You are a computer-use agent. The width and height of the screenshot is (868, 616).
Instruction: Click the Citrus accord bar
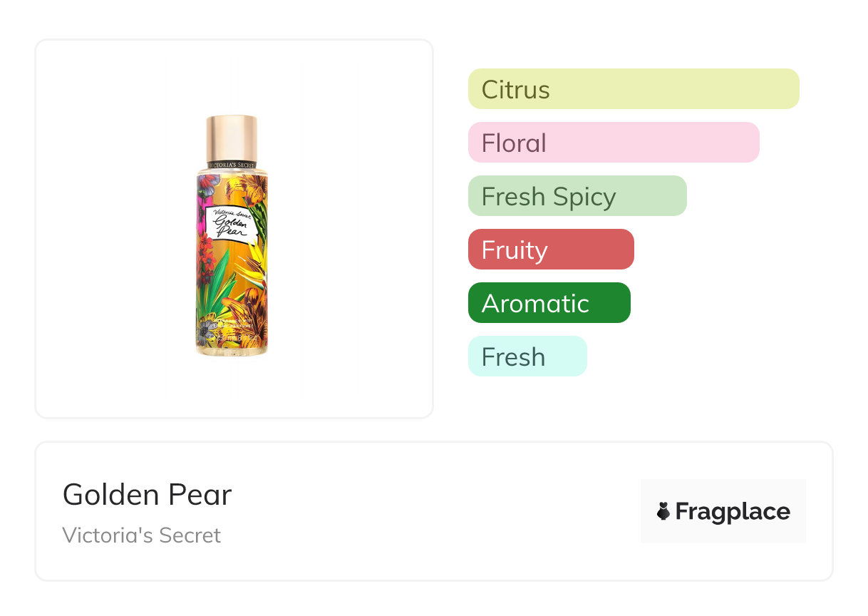coord(633,89)
